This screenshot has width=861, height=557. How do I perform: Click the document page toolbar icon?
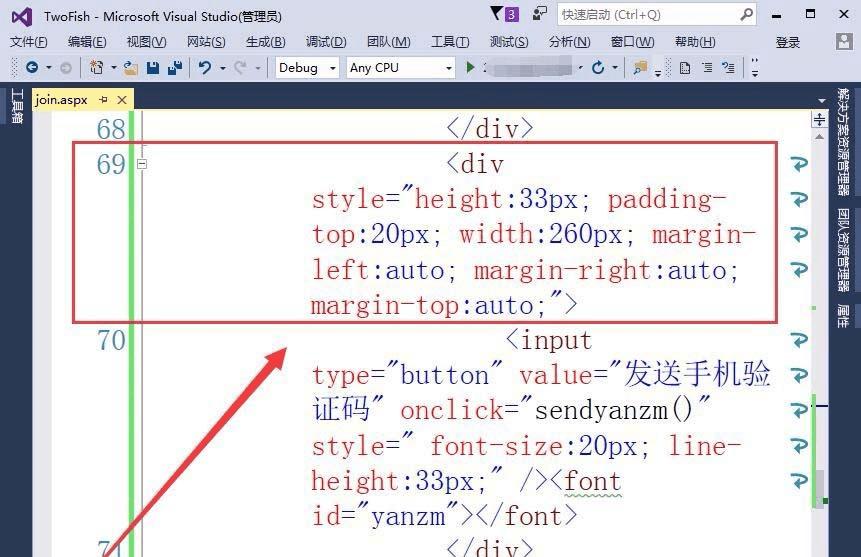pyautogui.click(x=685, y=68)
